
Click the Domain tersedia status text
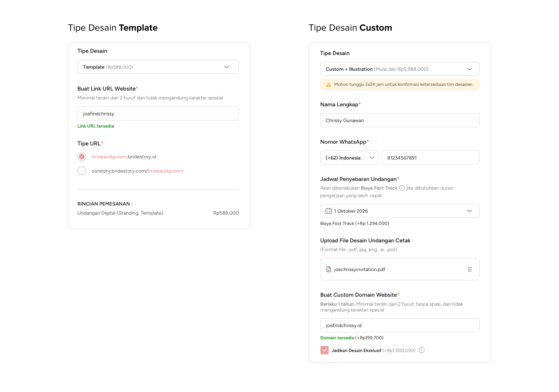(337, 338)
